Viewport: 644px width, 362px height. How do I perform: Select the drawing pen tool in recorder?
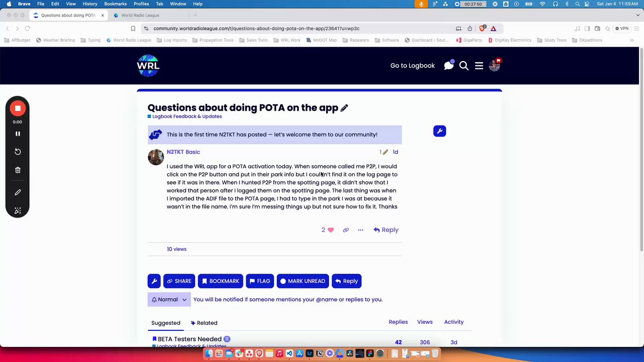(18, 192)
